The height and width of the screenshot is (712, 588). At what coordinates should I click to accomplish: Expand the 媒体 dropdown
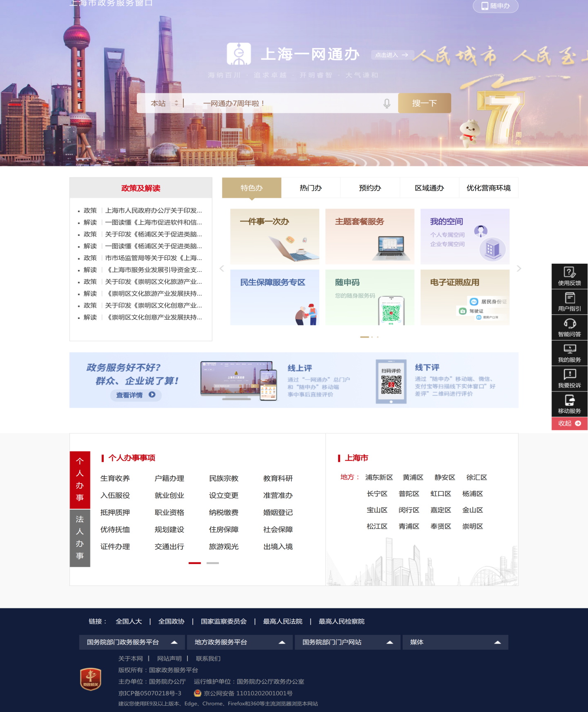[x=455, y=642]
